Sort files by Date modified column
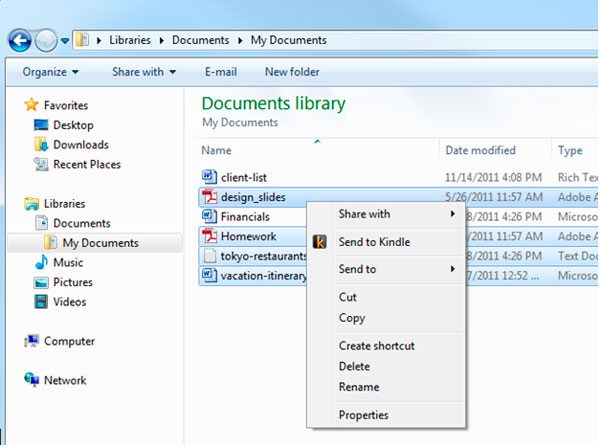This screenshot has height=447, width=600. 480,150
